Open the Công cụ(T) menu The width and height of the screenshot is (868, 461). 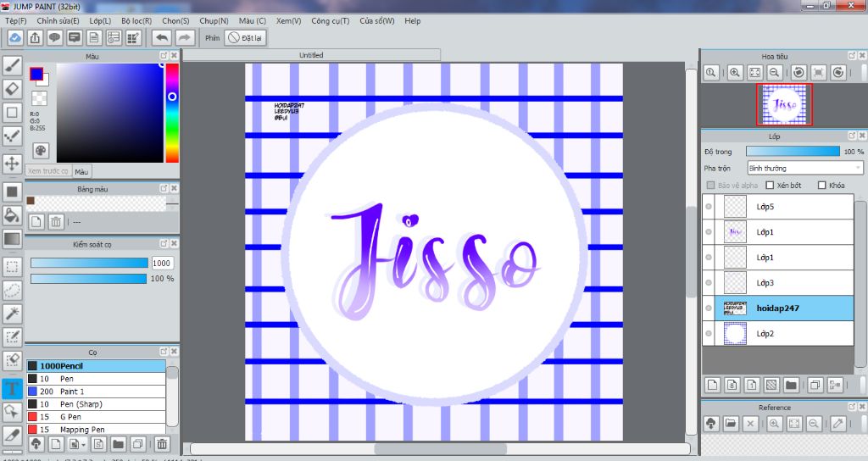tap(331, 21)
